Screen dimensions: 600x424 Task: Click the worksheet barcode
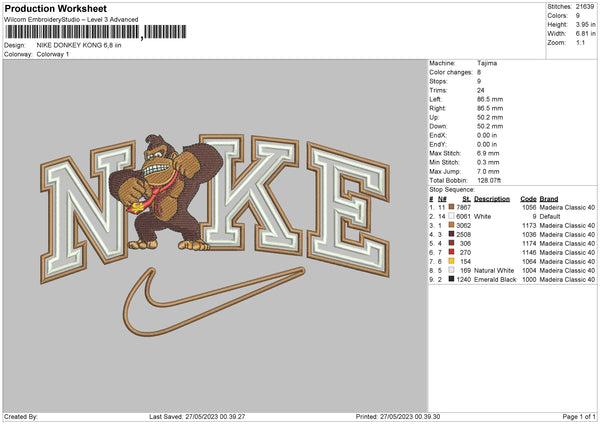pos(96,32)
